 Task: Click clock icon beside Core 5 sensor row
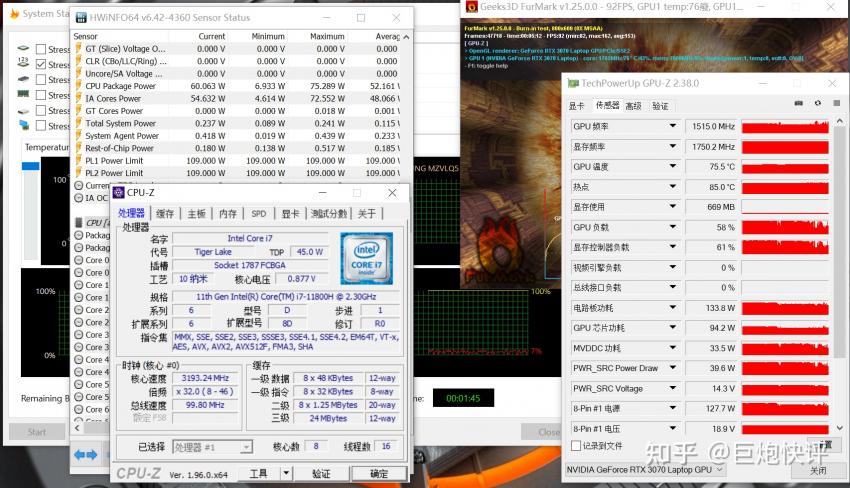pos(79,385)
